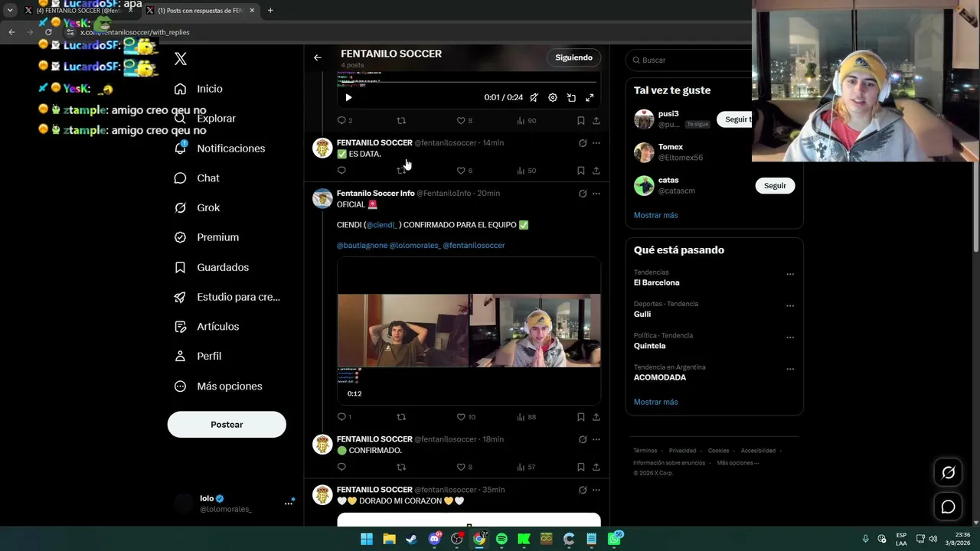Bookmark the top video post
The image size is (980, 551).
581,121
